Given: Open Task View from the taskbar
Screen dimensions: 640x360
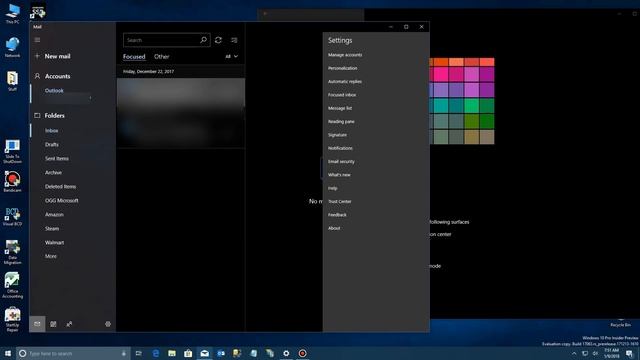Looking at the screenshot, I should 139,353.
